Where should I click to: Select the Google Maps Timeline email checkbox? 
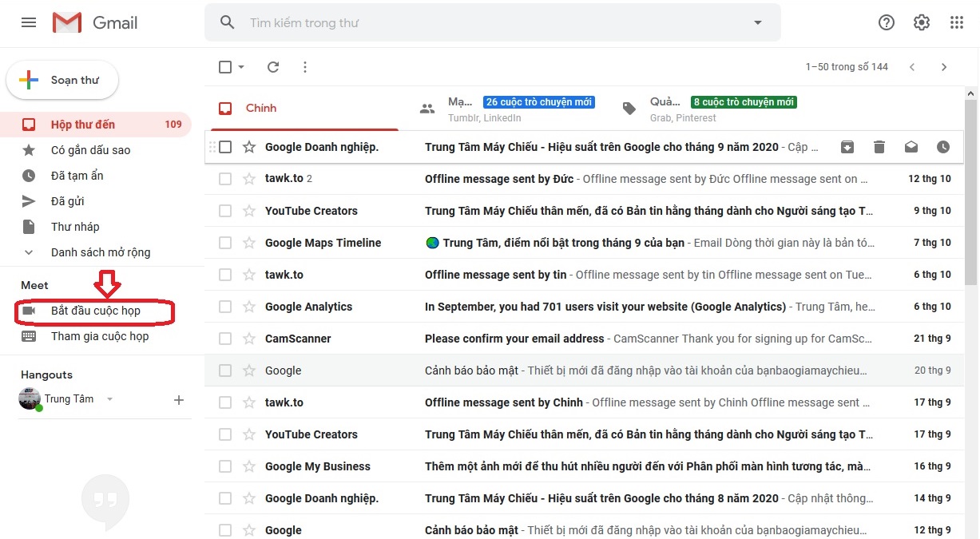pos(225,243)
